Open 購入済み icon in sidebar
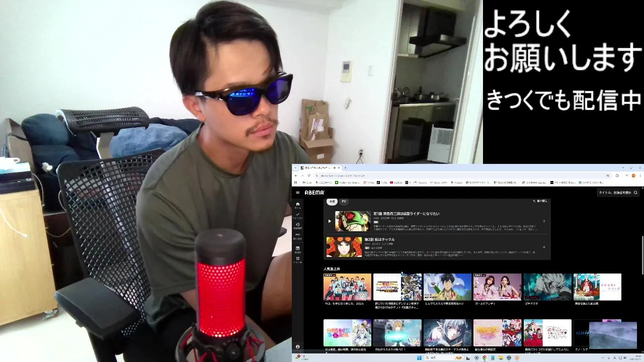644x362 pixels. point(298,236)
